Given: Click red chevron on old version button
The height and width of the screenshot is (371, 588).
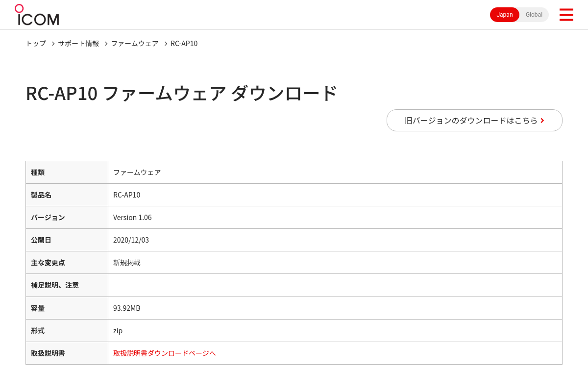Looking at the screenshot, I should (542, 121).
